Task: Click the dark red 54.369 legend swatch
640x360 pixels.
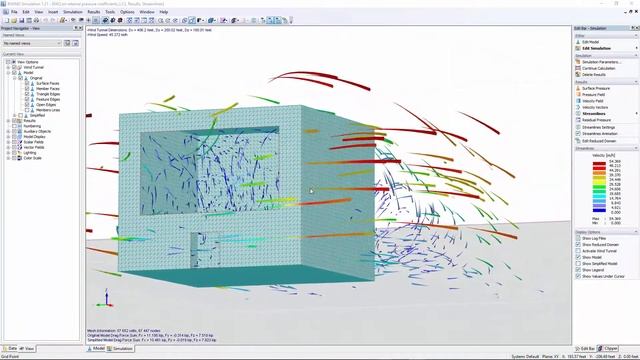Action: pos(599,163)
